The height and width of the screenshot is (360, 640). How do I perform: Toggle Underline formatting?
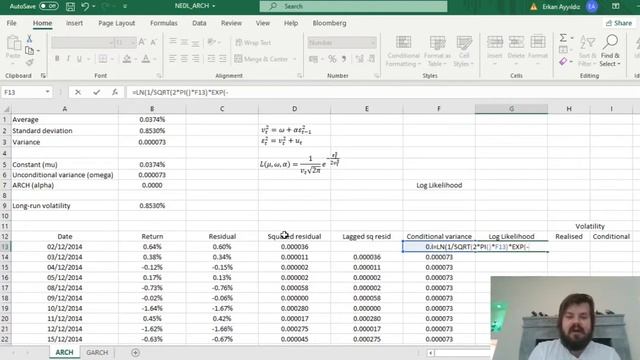tap(79, 59)
